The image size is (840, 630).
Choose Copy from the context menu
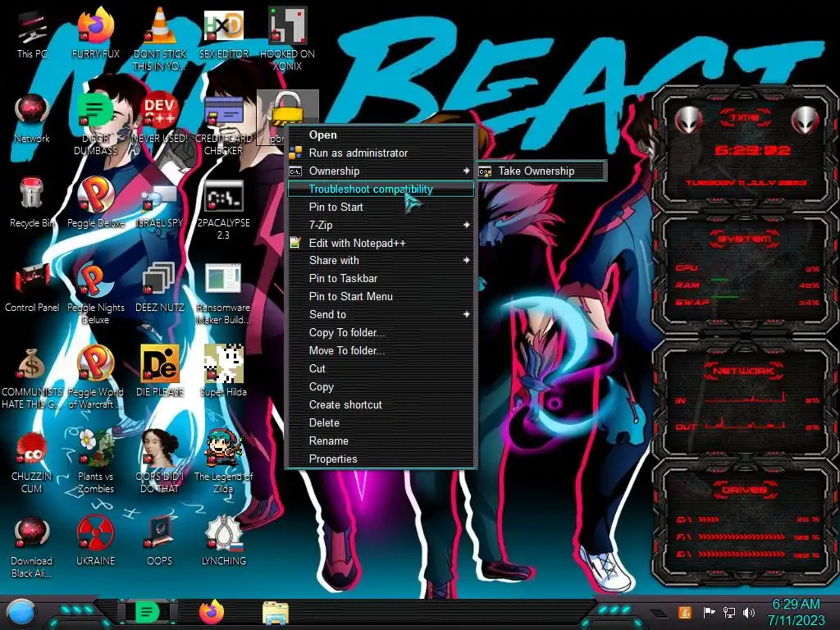pyautogui.click(x=381, y=387)
